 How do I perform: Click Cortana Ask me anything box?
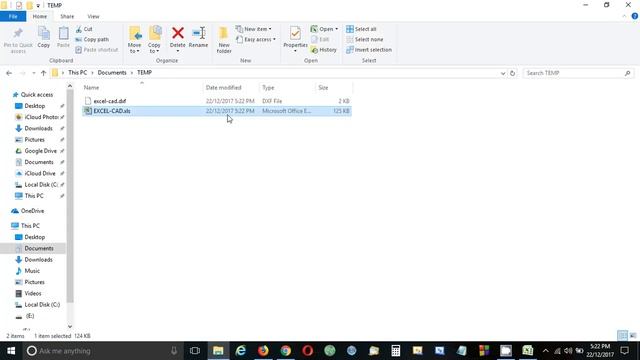102,351
